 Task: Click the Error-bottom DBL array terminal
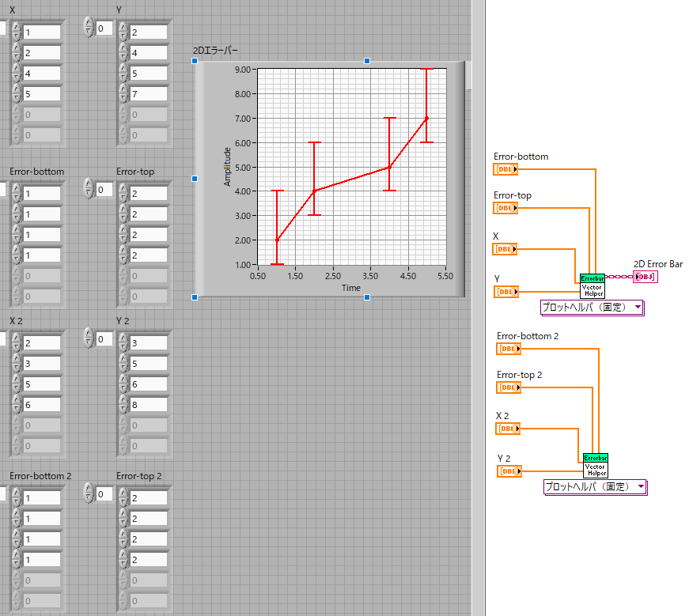505,169
